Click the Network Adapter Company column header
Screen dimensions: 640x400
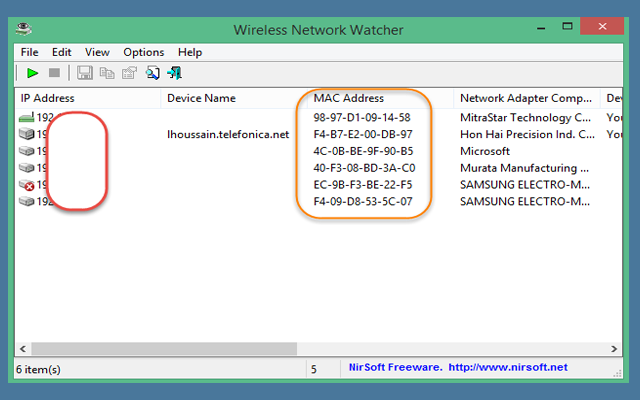tap(523, 99)
